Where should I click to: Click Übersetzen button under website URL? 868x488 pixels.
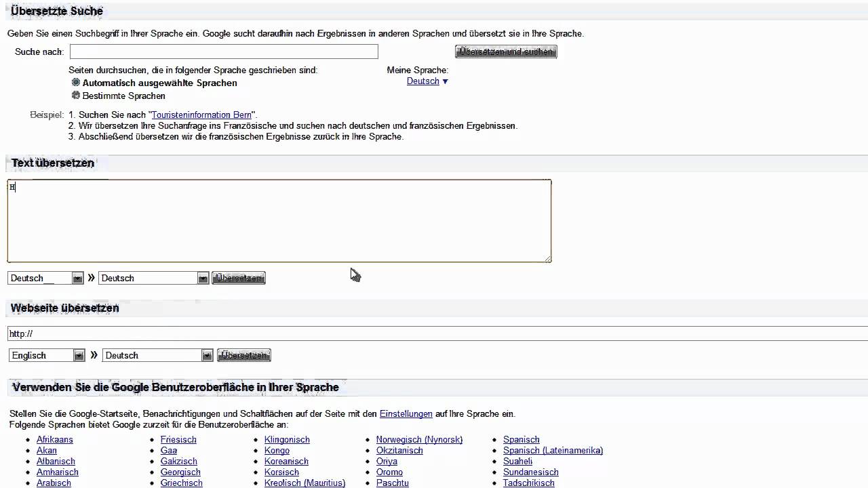click(244, 355)
